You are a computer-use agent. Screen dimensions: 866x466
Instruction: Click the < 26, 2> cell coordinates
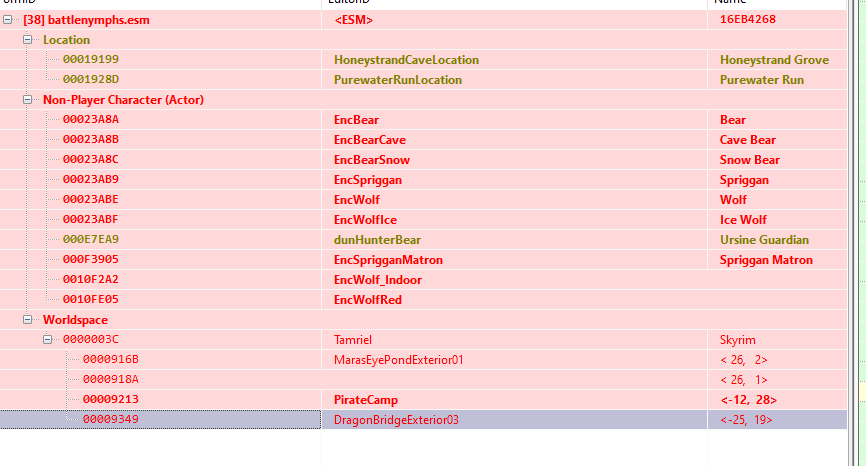click(x=743, y=360)
